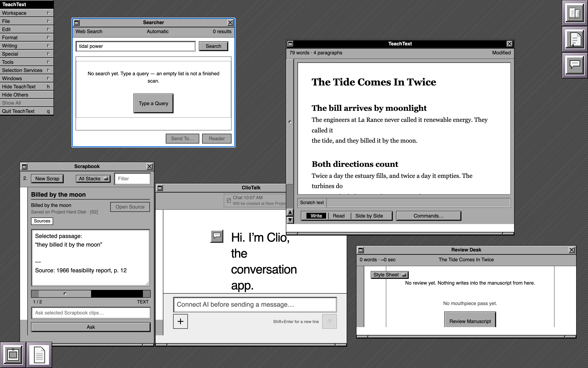Click the Ask button in Scrapbook
This screenshot has height=368, width=588.
(91, 327)
